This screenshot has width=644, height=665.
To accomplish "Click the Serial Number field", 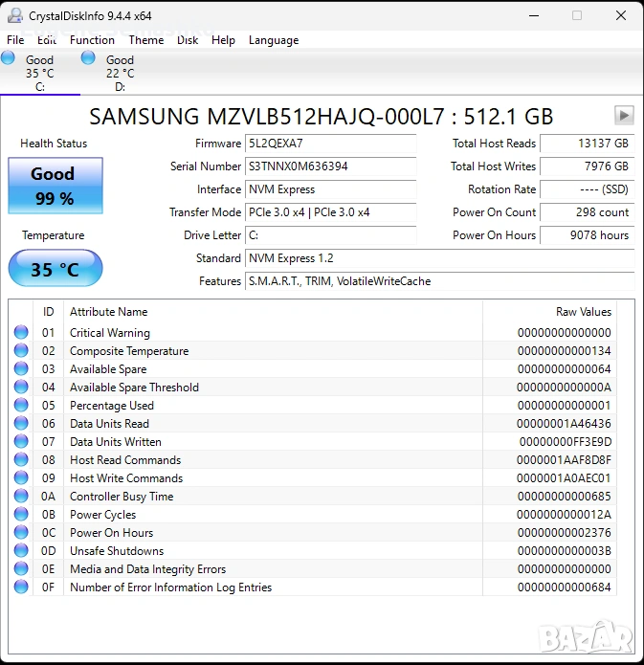I will (331, 166).
